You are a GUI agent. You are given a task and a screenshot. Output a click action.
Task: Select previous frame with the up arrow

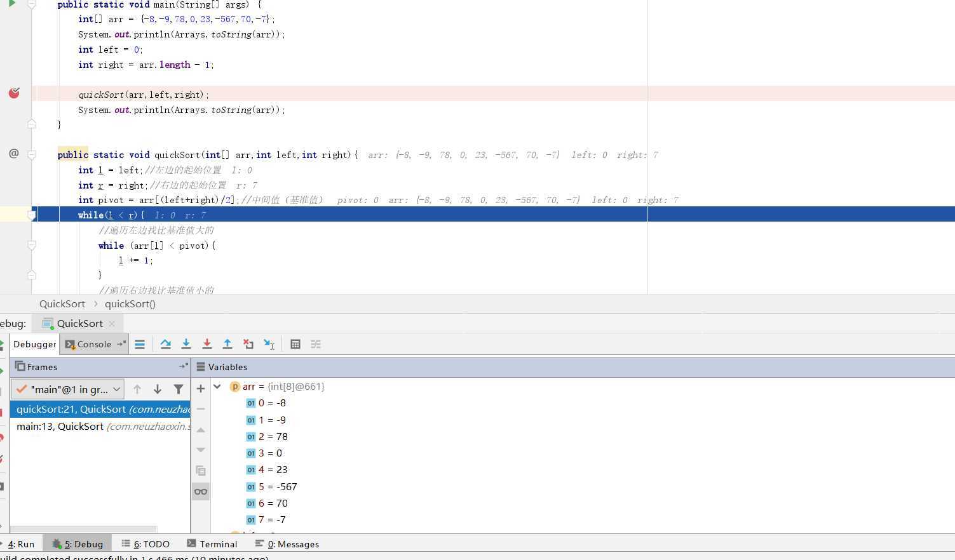point(137,389)
